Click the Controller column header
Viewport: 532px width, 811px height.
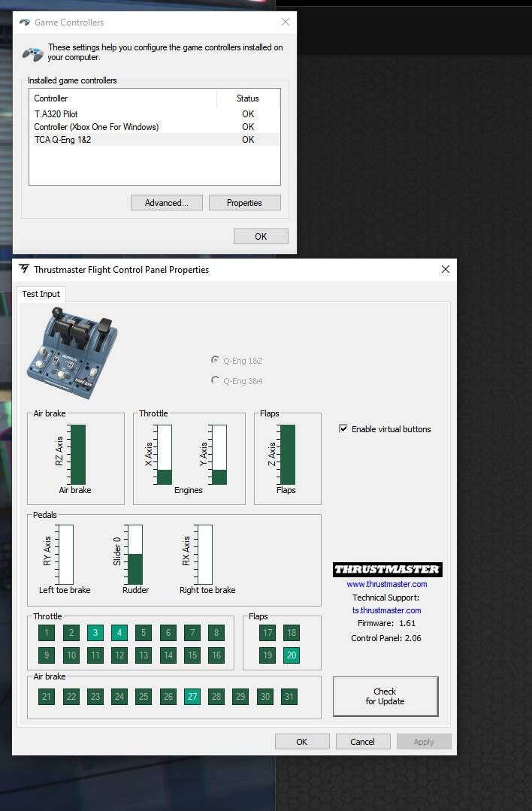pos(123,98)
